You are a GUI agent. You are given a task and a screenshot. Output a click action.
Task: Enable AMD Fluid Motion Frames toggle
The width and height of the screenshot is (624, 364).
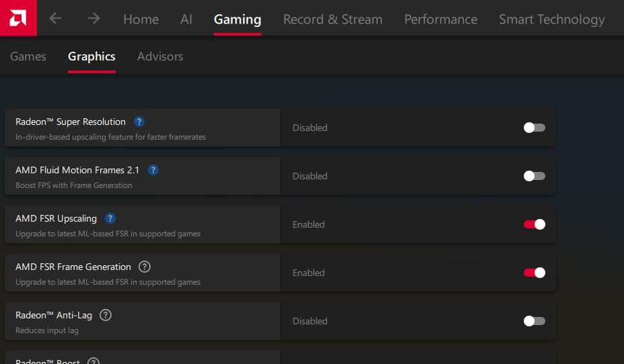click(534, 176)
